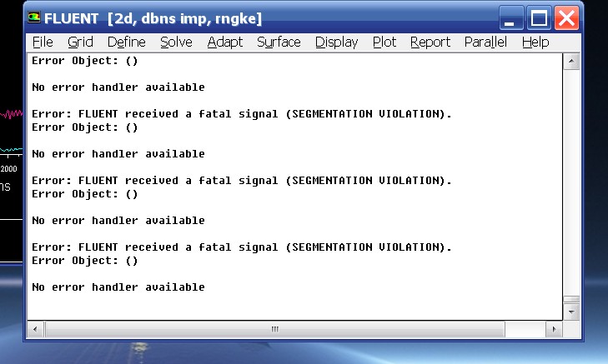
Task: Open the File menu
Action: (x=43, y=42)
